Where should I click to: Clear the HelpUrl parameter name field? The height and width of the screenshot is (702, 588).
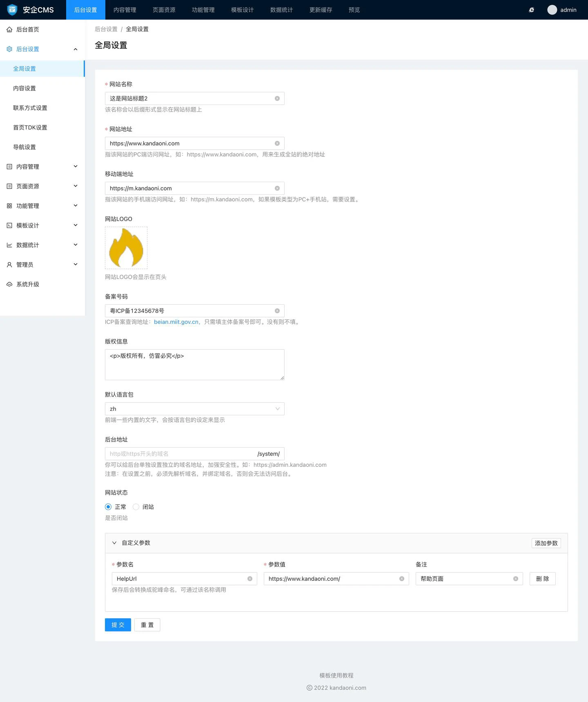[250, 579]
